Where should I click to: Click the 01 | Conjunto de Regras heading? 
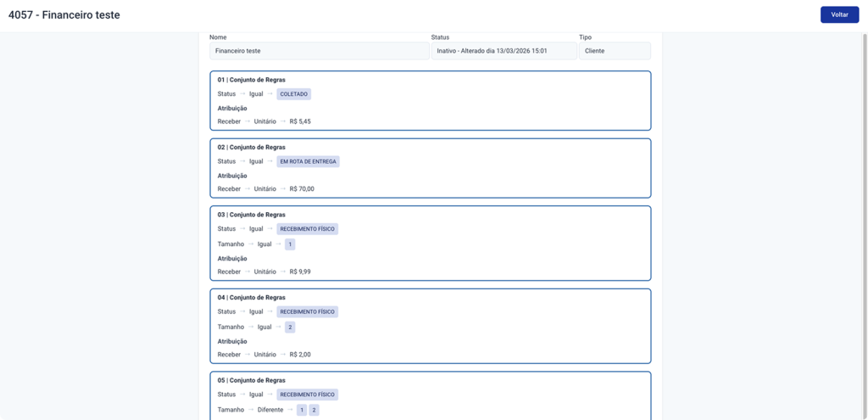pos(251,80)
